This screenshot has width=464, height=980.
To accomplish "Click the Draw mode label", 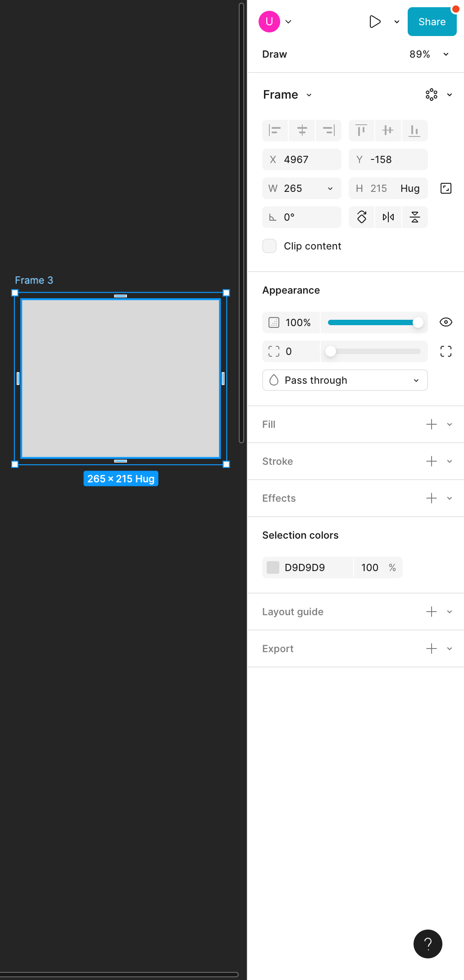I will pyautogui.click(x=274, y=54).
